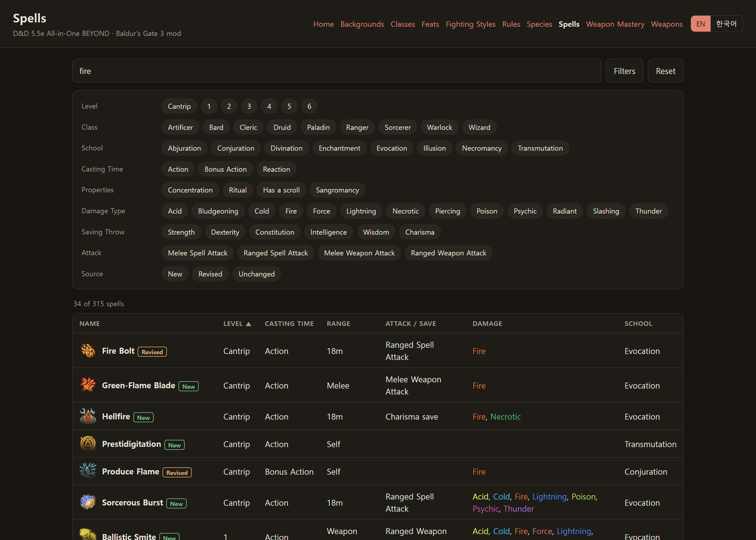Toggle the Cantrip level filter
Image resolution: width=756 pixels, height=540 pixels.
179,106
